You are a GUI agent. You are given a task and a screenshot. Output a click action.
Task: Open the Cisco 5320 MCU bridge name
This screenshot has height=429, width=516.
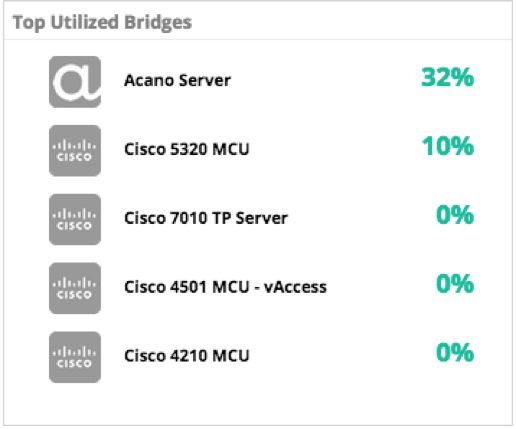tap(187, 149)
